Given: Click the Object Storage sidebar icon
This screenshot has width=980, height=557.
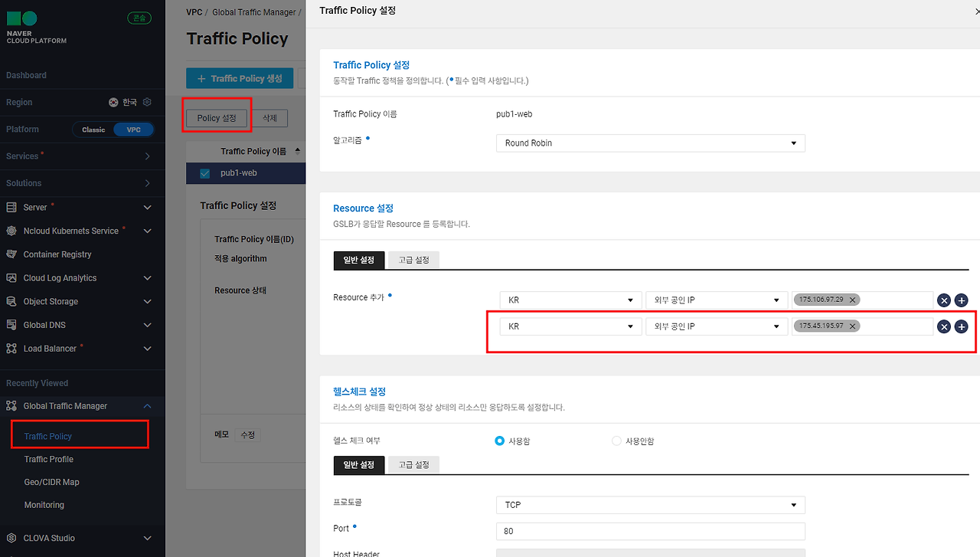Looking at the screenshot, I should click(11, 301).
